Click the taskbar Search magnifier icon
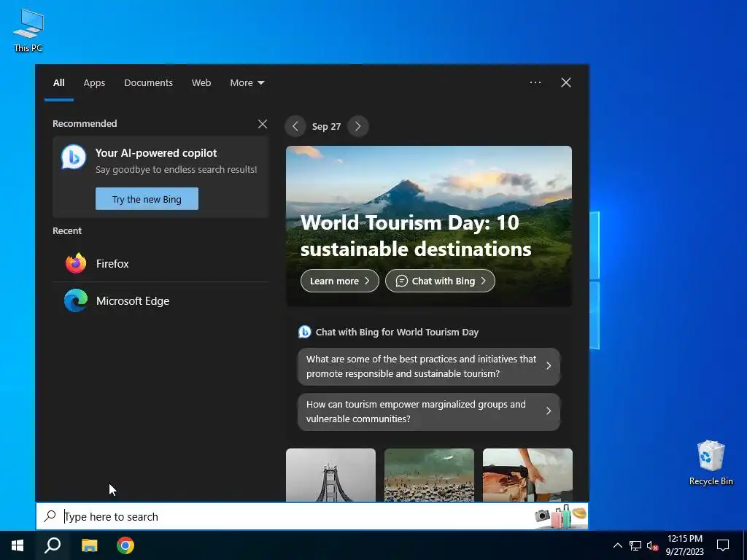The height and width of the screenshot is (560, 747). click(x=53, y=545)
